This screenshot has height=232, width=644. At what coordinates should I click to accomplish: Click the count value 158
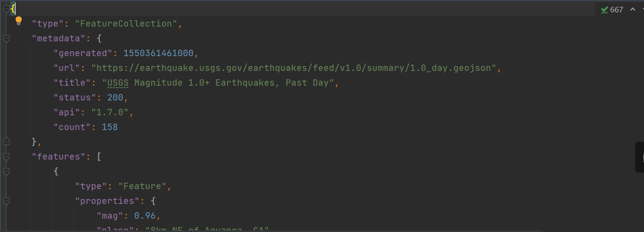[110, 127]
